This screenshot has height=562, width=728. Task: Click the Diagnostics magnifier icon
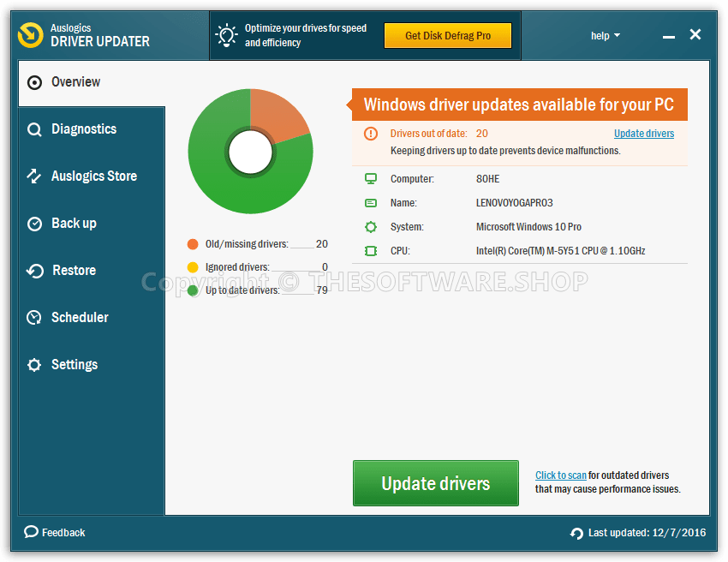(x=34, y=129)
